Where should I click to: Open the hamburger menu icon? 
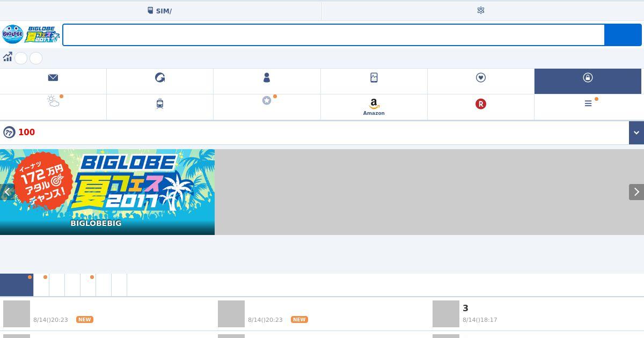(588, 104)
